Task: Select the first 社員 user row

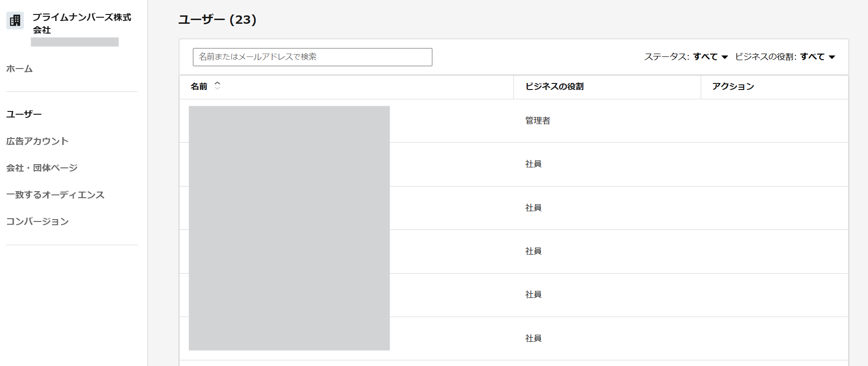Action: coord(533,164)
